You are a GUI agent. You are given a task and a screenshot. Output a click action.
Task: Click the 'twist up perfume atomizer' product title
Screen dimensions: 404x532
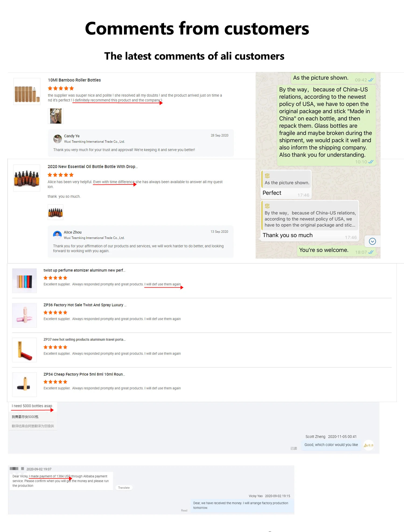85,270
